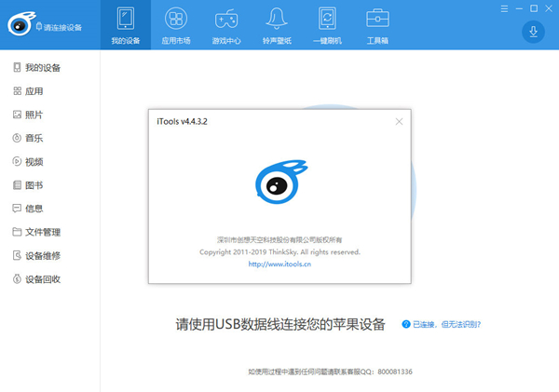
Task: Maximize the iTools window
Action: click(x=534, y=8)
